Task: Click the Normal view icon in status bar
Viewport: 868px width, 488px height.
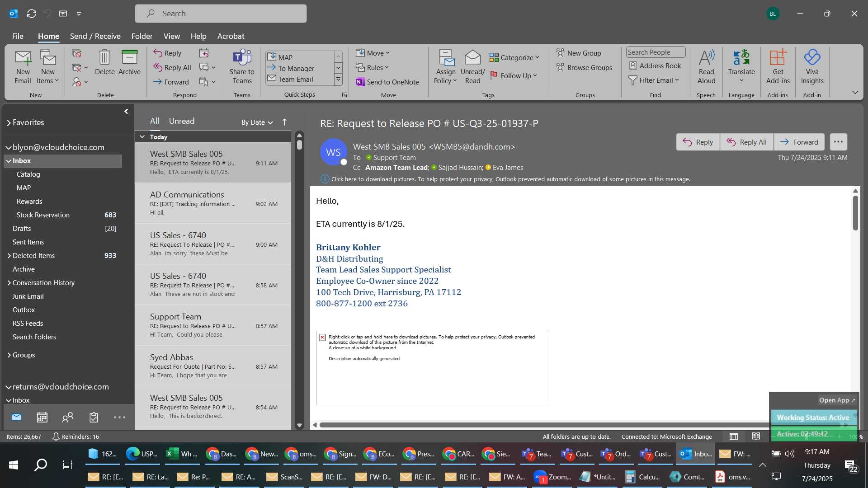Action: pyautogui.click(x=734, y=436)
